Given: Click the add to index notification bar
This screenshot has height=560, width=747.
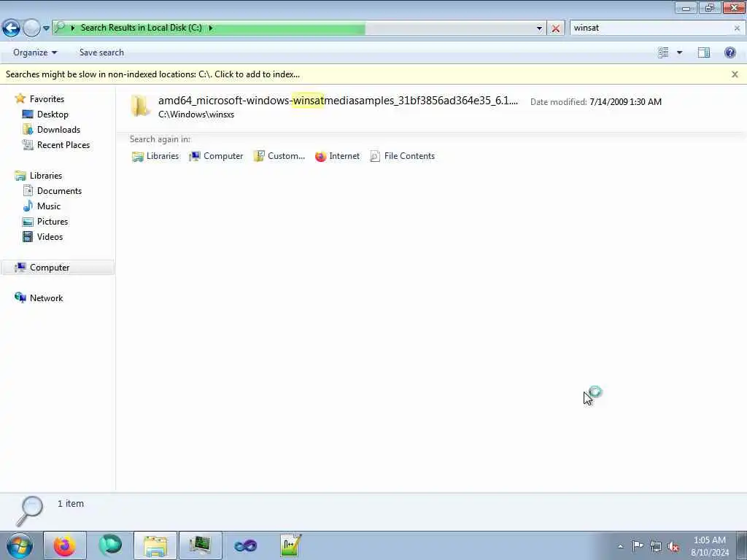Looking at the screenshot, I should [152, 74].
